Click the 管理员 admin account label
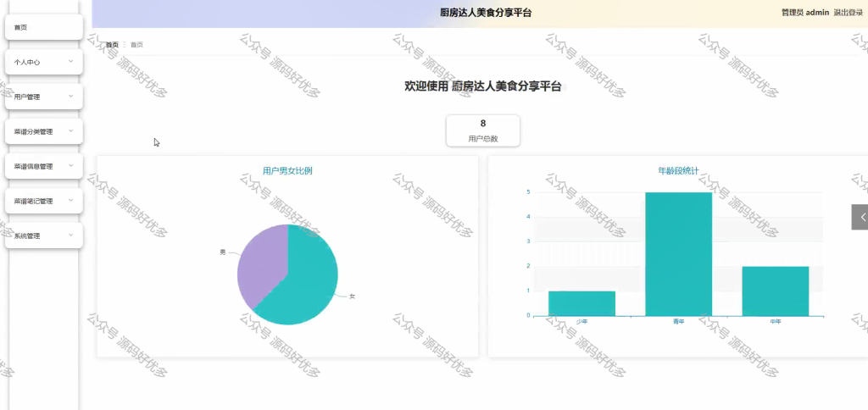The image size is (868, 410). (805, 12)
